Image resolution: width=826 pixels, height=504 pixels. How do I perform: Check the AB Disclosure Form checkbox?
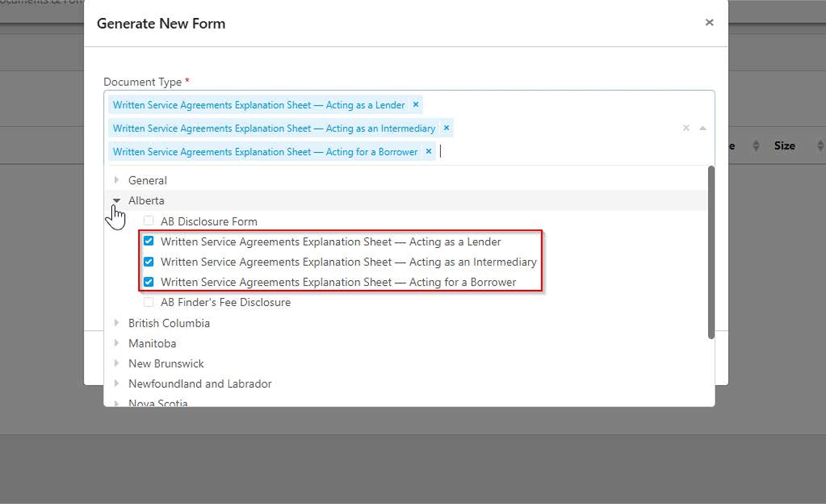(x=149, y=221)
